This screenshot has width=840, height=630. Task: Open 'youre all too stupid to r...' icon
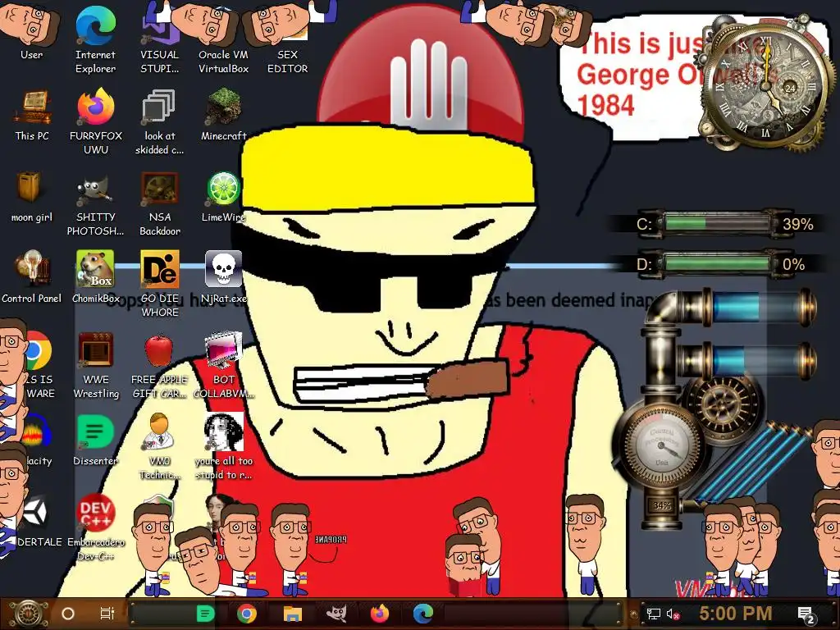[223, 447]
